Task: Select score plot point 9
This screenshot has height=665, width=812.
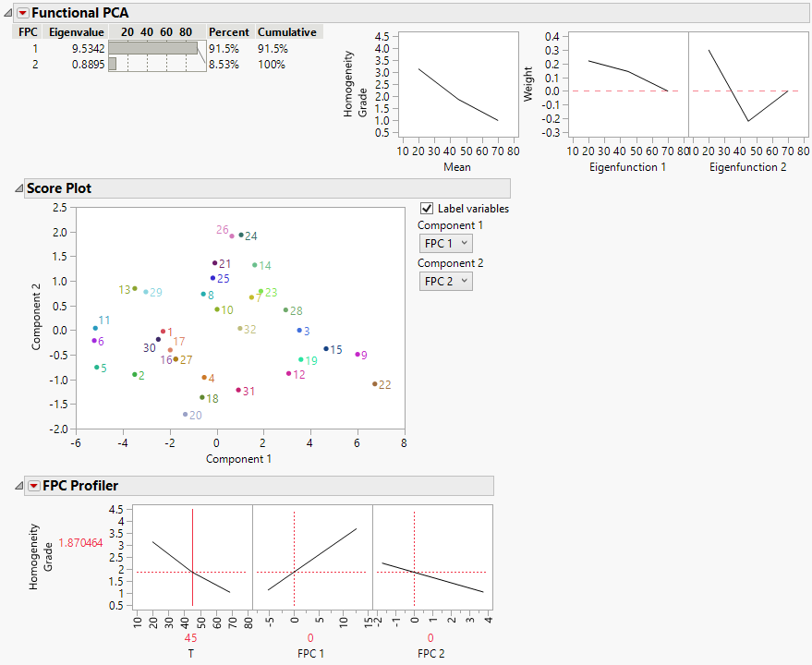Action: [358, 355]
